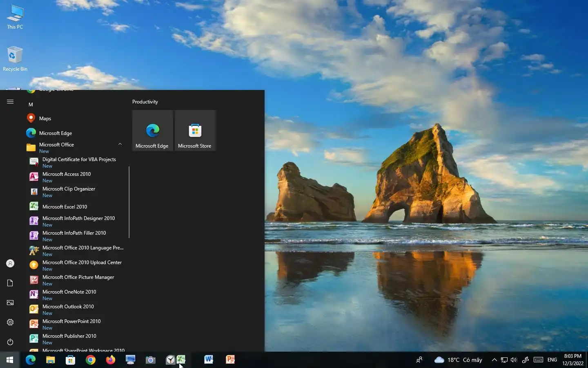Launch Microsoft Office 2010 Upload Center

click(x=75, y=266)
